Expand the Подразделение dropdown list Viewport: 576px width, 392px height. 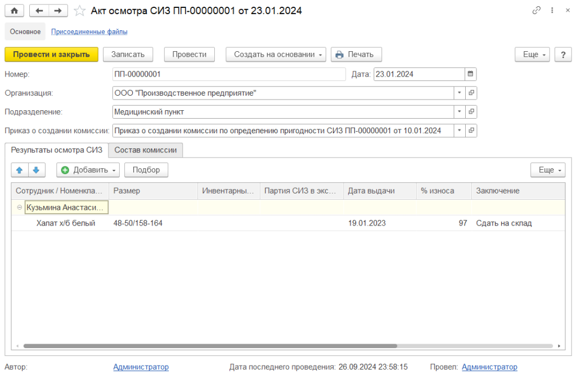coord(459,112)
